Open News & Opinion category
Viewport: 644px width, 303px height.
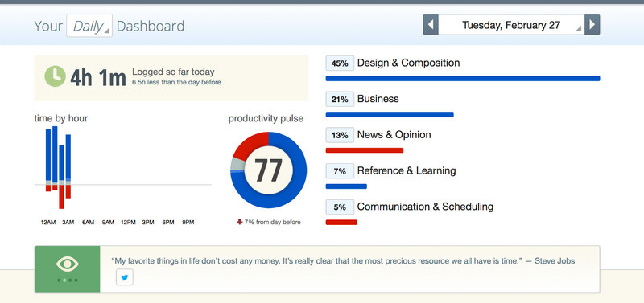click(394, 135)
